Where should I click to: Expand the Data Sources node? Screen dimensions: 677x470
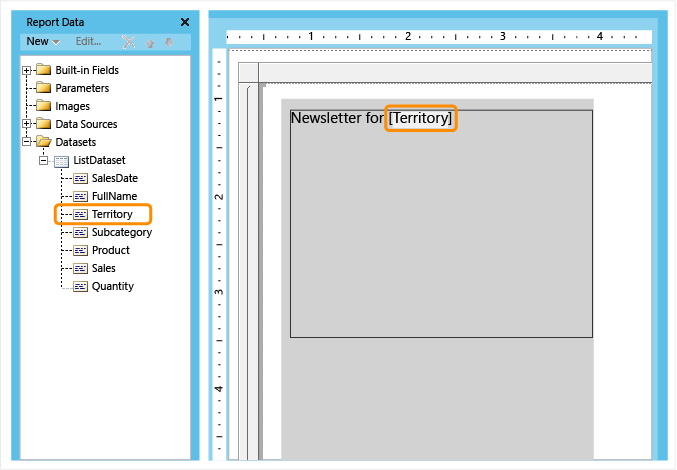tap(27, 124)
